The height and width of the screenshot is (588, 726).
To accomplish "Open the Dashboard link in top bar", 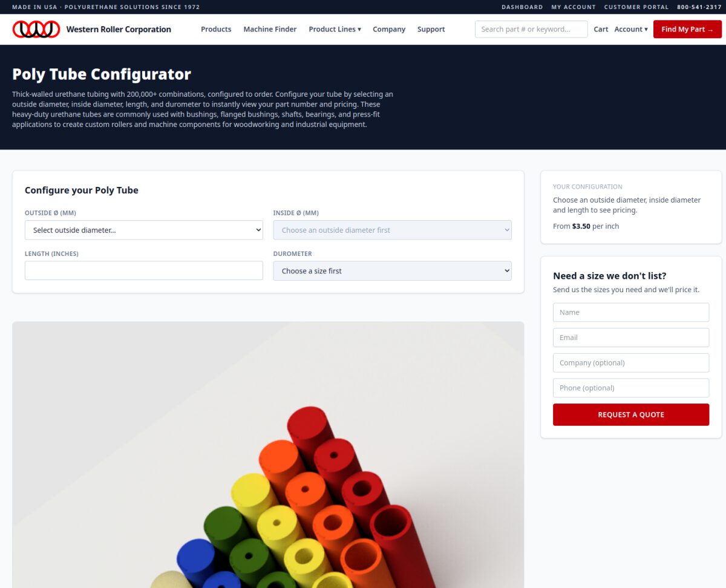I will (x=522, y=7).
